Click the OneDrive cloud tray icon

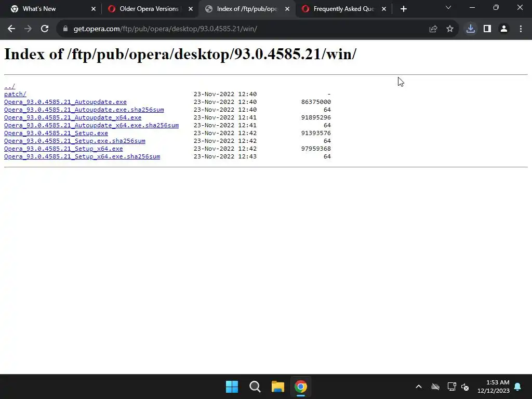435,387
